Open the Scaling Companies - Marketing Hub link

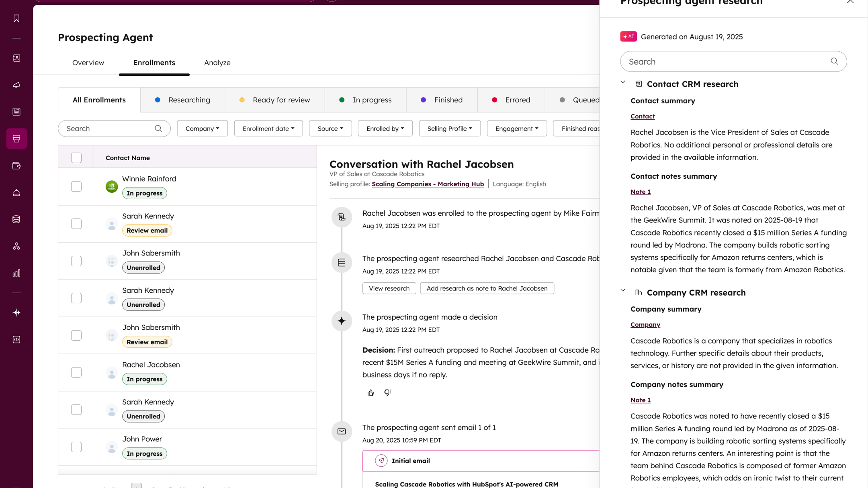(428, 184)
